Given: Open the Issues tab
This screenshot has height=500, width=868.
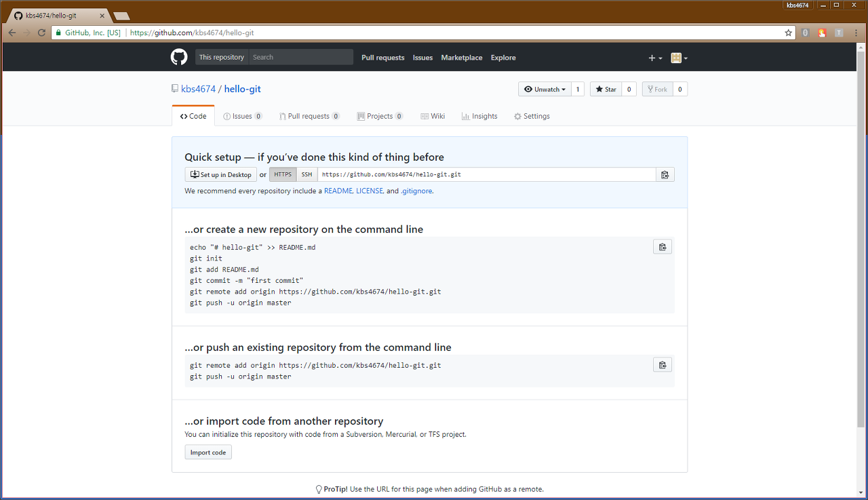Looking at the screenshot, I should 243,116.
